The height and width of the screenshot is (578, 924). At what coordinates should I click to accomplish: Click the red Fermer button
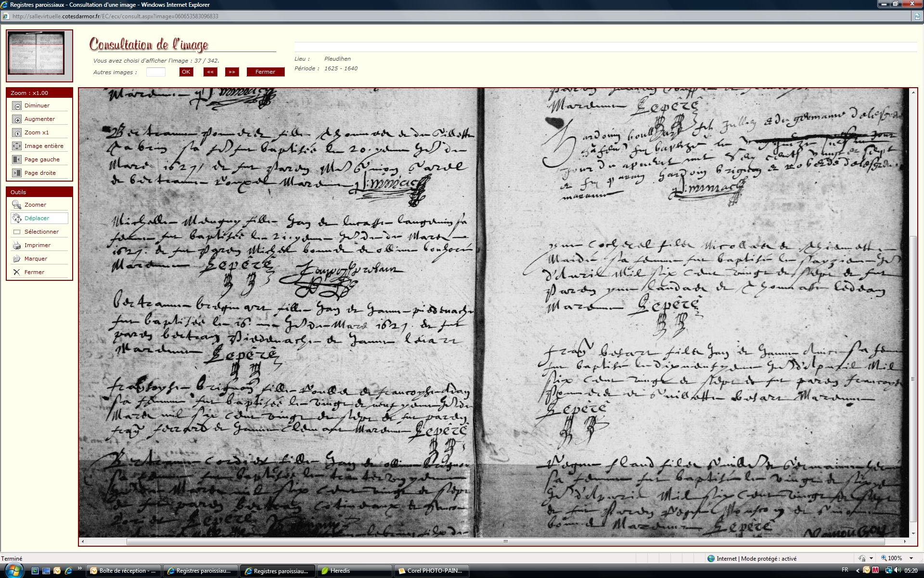click(265, 72)
